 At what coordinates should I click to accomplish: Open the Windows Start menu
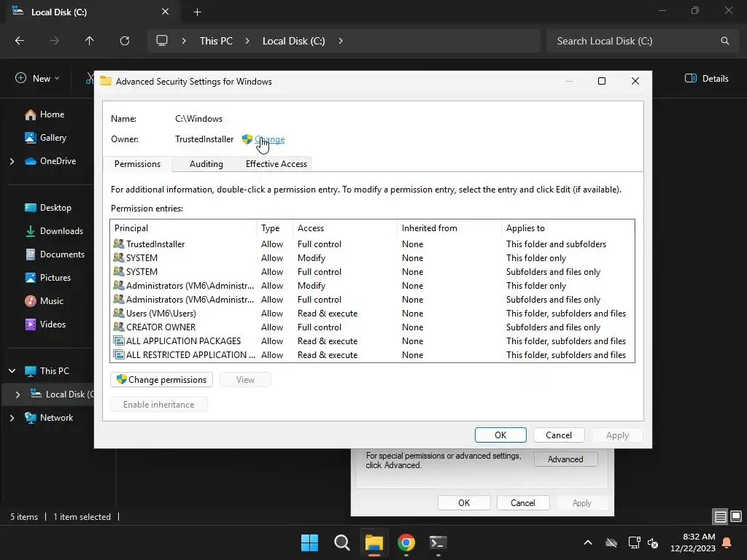tap(309, 542)
